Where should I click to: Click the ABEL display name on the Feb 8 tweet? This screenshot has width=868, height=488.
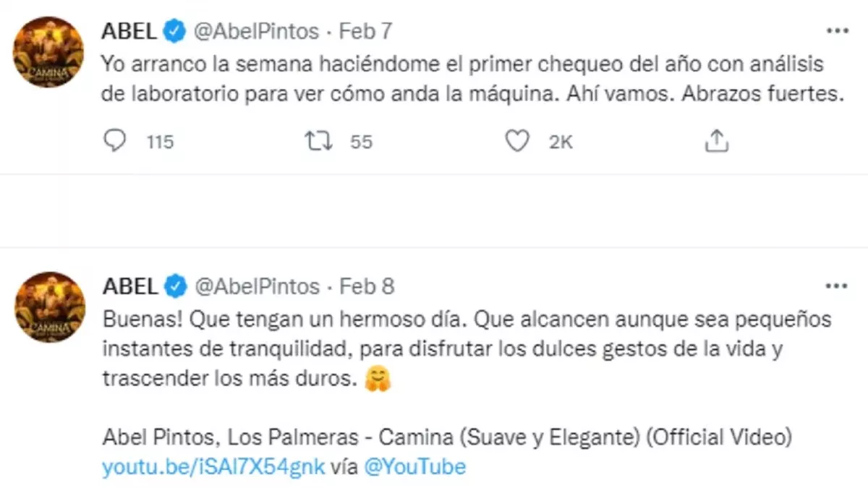pyautogui.click(x=130, y=287)
